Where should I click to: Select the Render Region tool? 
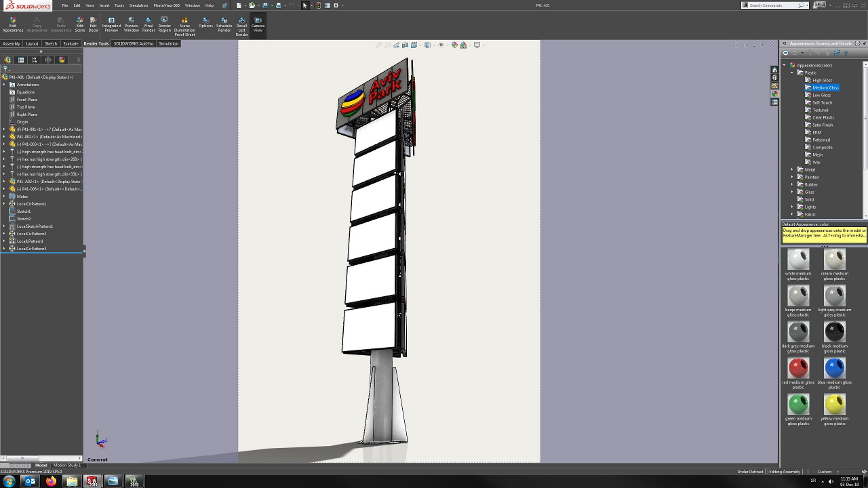[x=164, y=24]
